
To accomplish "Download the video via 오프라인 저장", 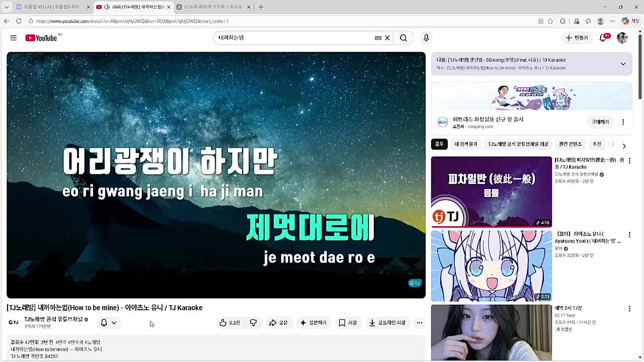I will pyautogui.click(x=387, y=323).
